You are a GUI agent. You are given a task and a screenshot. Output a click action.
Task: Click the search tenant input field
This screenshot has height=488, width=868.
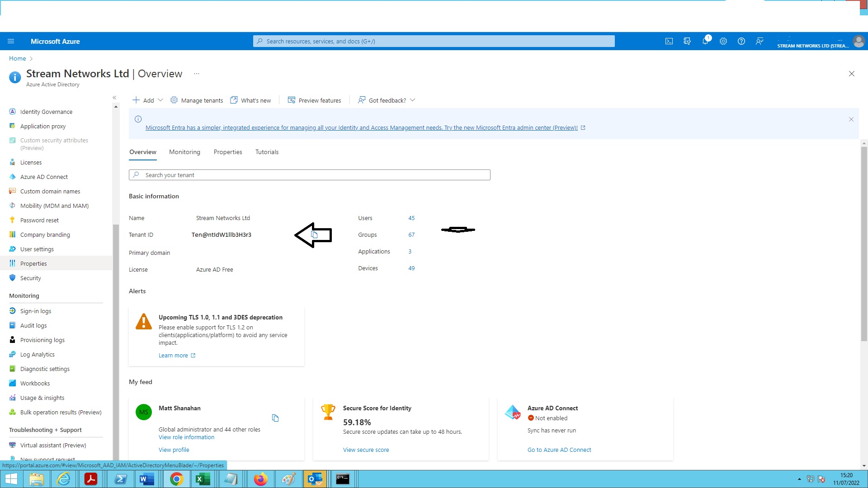pyautogui.click(x=309, y=174)
